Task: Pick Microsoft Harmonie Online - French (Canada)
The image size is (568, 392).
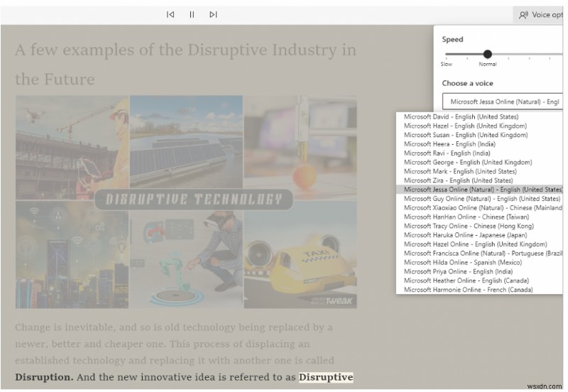Action: pyautogui.click(x=480, y=290)
